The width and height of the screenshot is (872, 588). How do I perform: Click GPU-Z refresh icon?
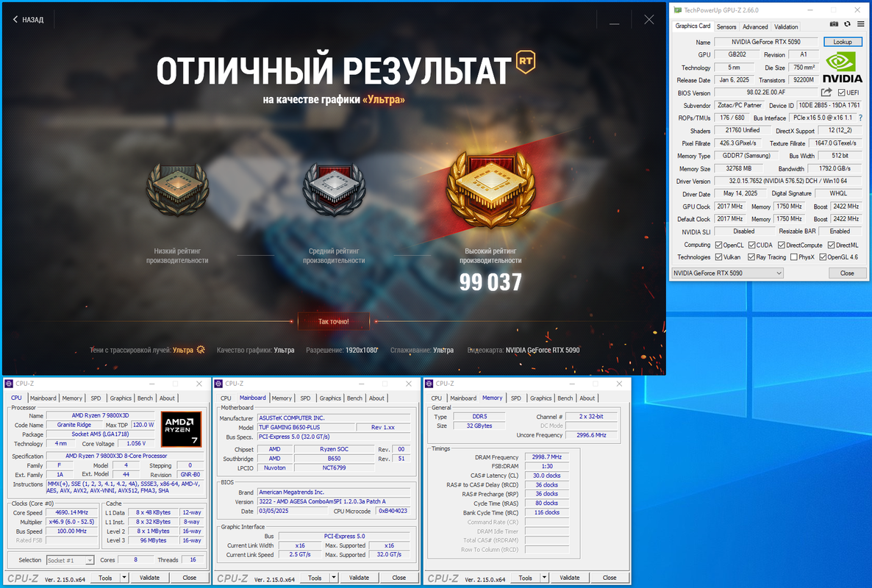(x=847, y=24)
